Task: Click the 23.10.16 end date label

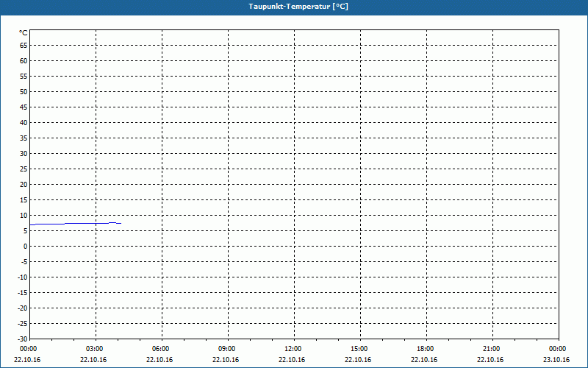Action: [556, 360]
